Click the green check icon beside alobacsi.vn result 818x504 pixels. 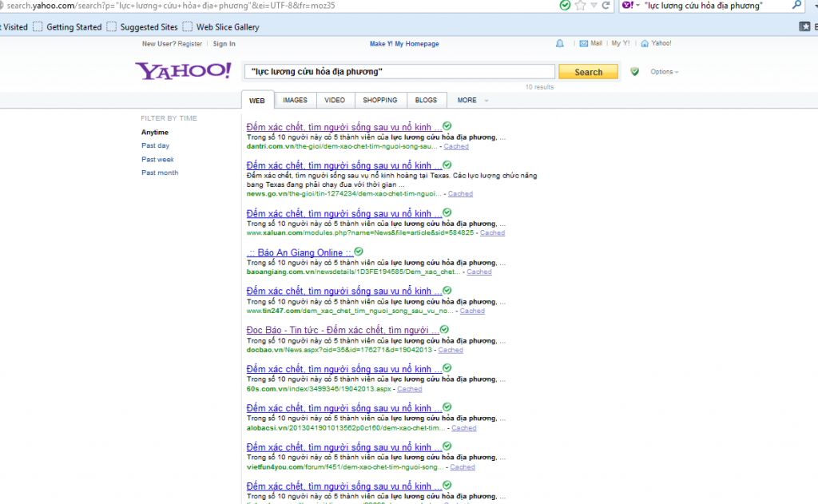(x=447, y=407)
